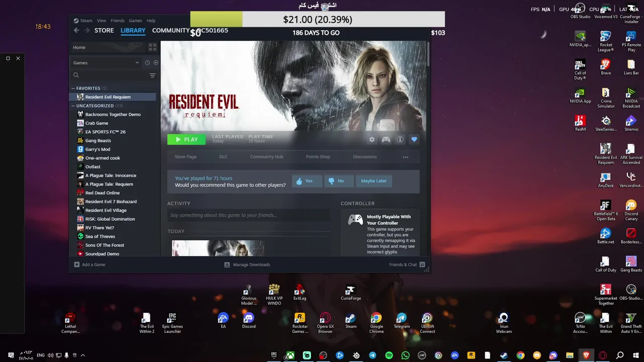Switch to the Library tab

(133, 31)
